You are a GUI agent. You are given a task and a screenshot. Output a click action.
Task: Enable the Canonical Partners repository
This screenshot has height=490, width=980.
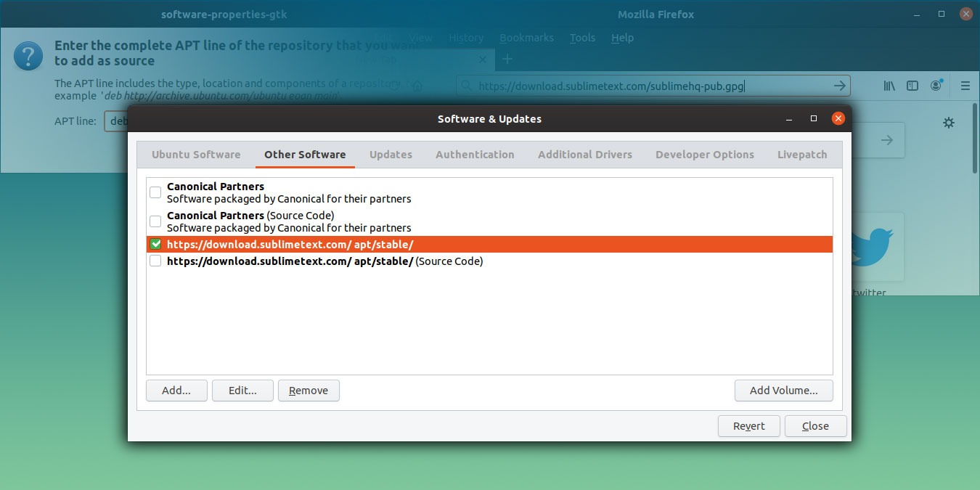tap(155, 192)
